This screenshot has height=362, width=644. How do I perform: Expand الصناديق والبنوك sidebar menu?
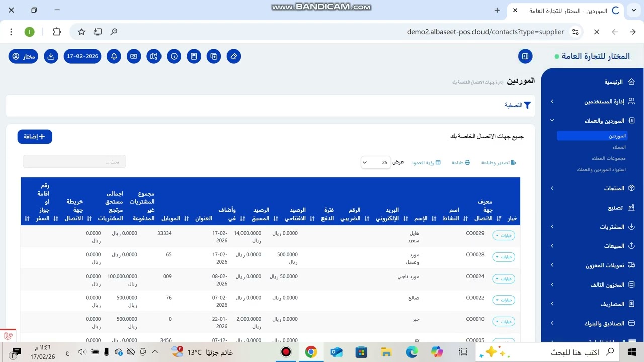[x=593, y=323]
